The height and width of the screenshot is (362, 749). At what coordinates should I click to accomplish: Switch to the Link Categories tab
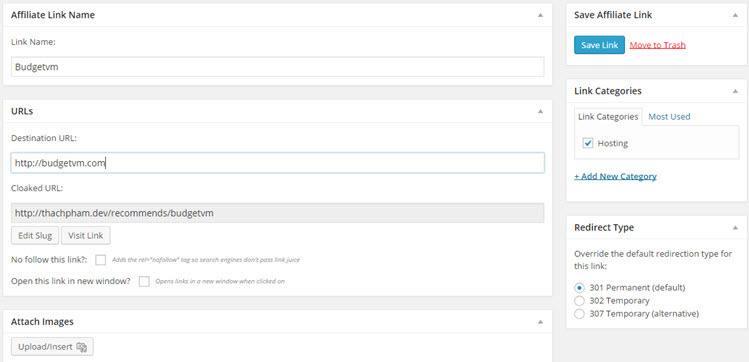(x=608, y=117)
